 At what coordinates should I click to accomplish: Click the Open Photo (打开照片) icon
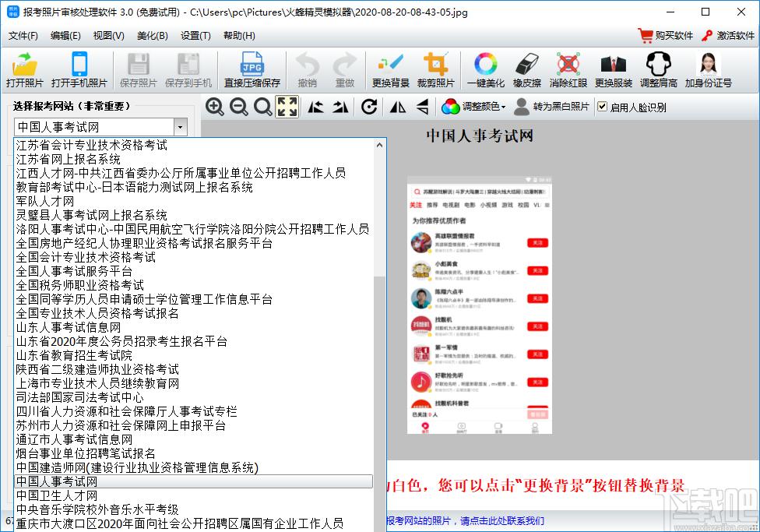pyautogui.click(x=24, y=69)
